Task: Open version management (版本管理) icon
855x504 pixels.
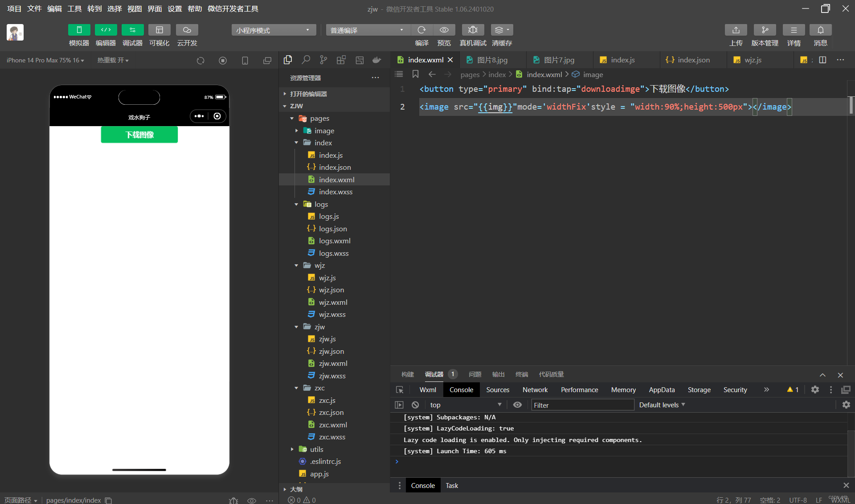Action: [765, 30]
